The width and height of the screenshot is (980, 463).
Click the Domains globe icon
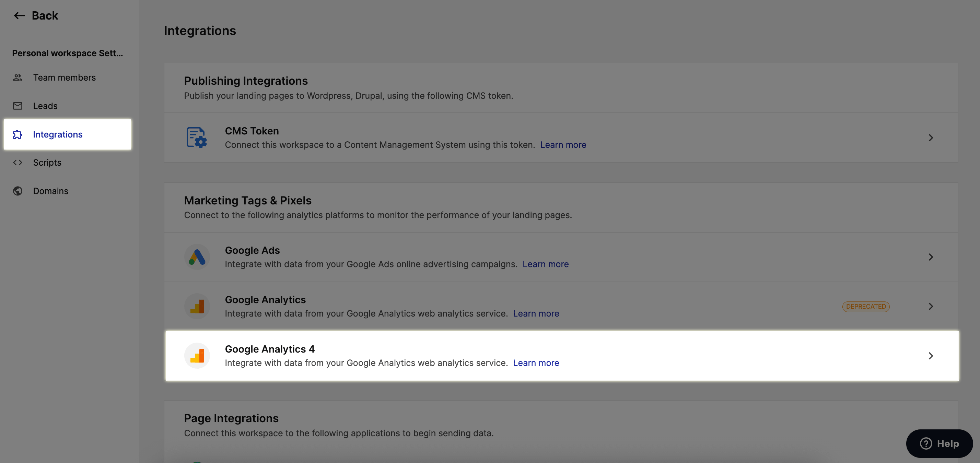pos(17,191)
